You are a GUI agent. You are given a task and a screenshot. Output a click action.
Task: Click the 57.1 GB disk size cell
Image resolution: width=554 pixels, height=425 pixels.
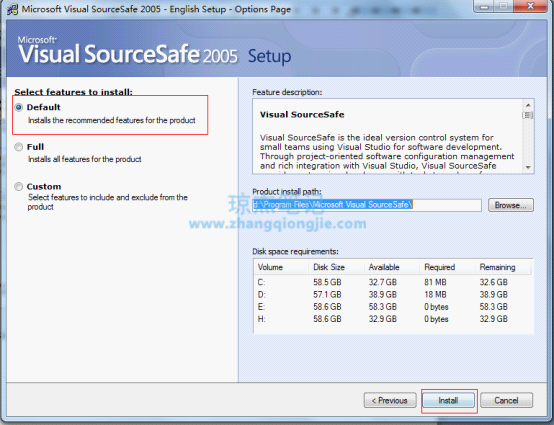click(327, 294)
